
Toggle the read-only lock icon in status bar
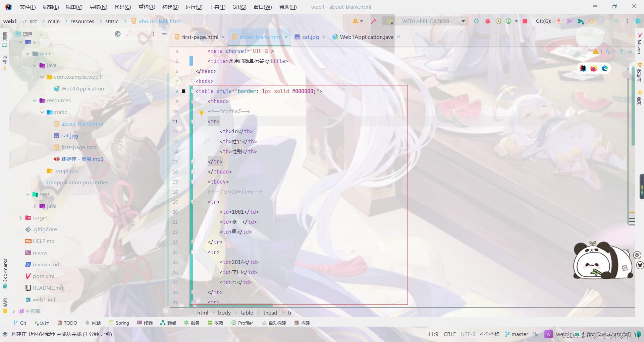(x=536, y=334)
